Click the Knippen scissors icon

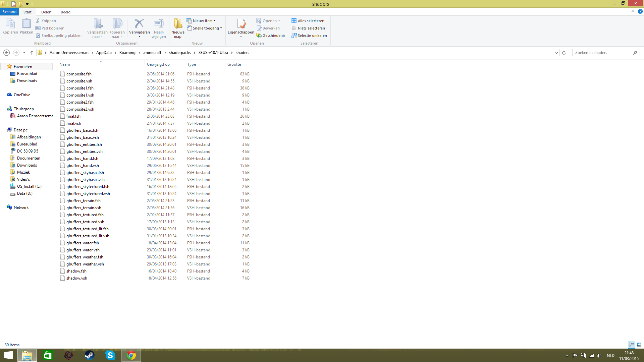pyautogui.click(x=38, y=21)
